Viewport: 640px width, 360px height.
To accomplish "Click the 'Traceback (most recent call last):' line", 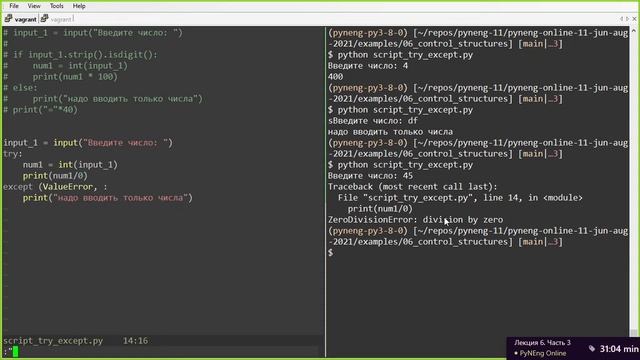I will 413,187.
